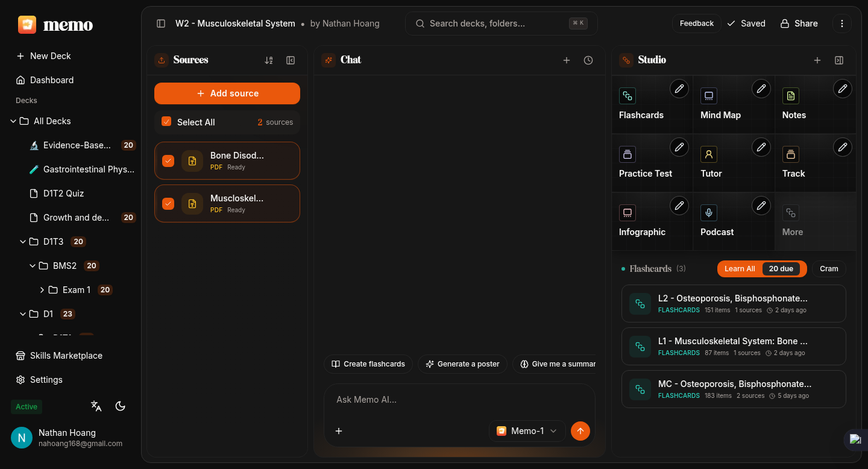
Task: Click the sort sources icon
Action: (269, 60)
